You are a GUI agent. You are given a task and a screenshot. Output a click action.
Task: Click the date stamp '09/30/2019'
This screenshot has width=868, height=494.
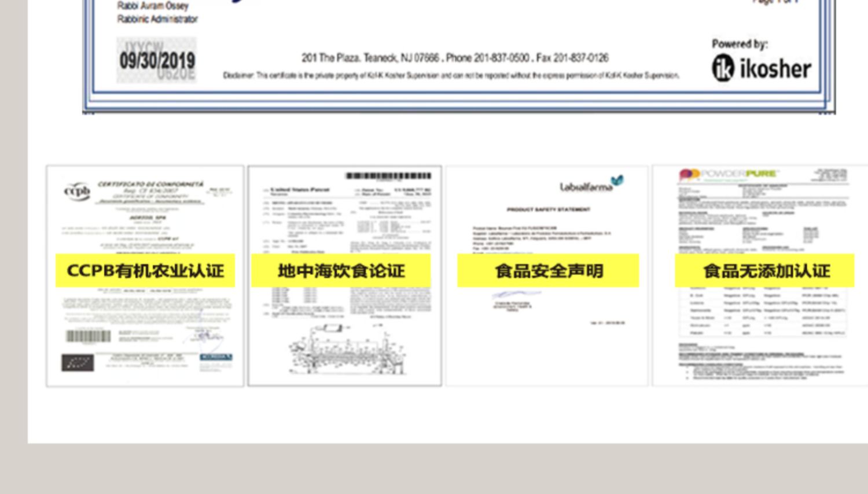click(x=157, y=60)
